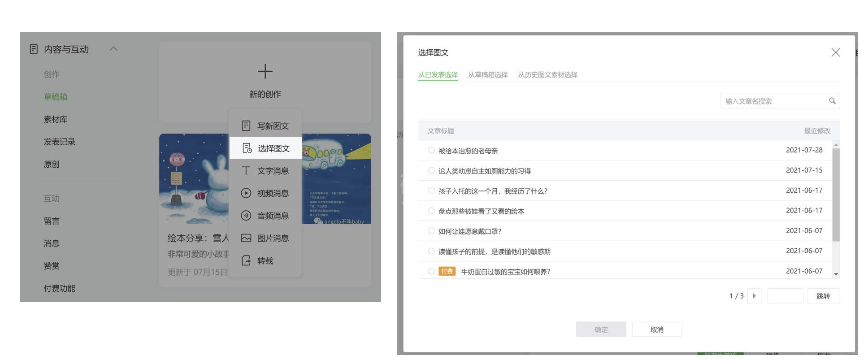868x364 pixels.
Task: Select radio for 读懂孩子的前提 article
Action: point(431,251)
